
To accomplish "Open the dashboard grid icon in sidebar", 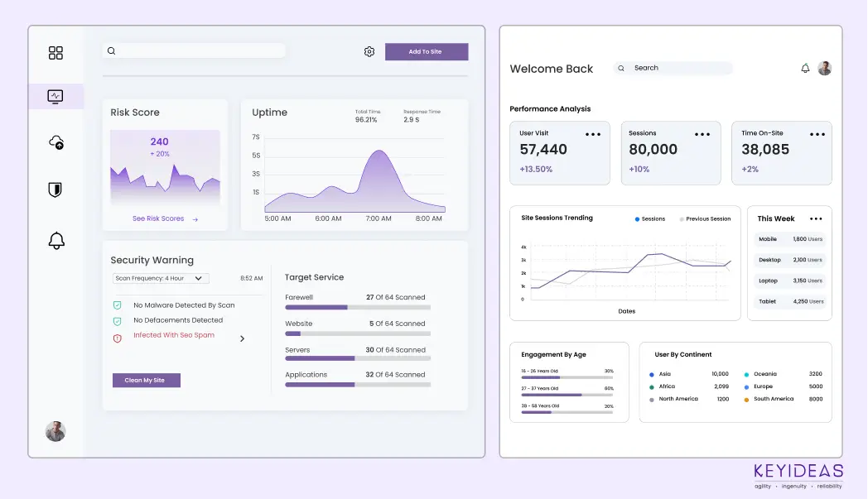I will tap(55, 53).
